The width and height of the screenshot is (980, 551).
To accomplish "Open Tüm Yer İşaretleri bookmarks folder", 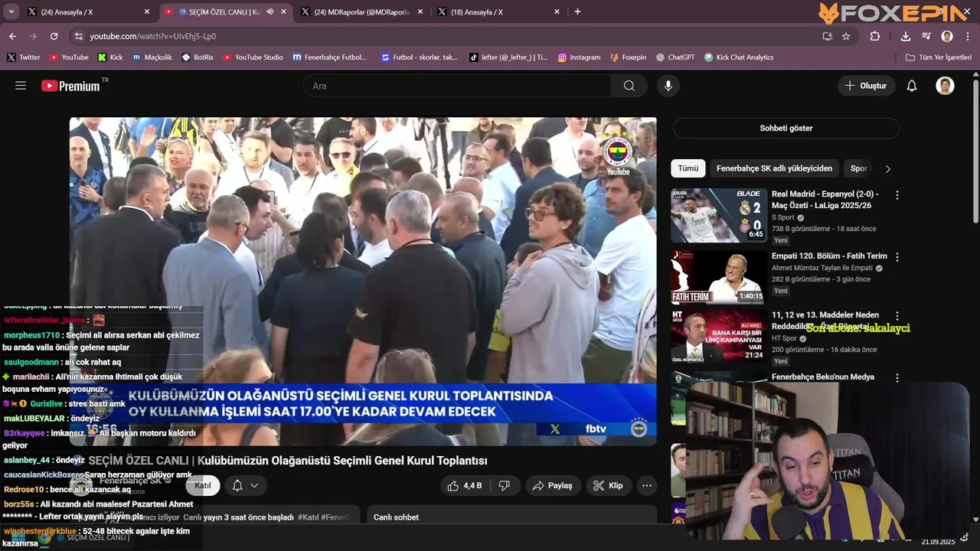I will (x=939, y=57).
